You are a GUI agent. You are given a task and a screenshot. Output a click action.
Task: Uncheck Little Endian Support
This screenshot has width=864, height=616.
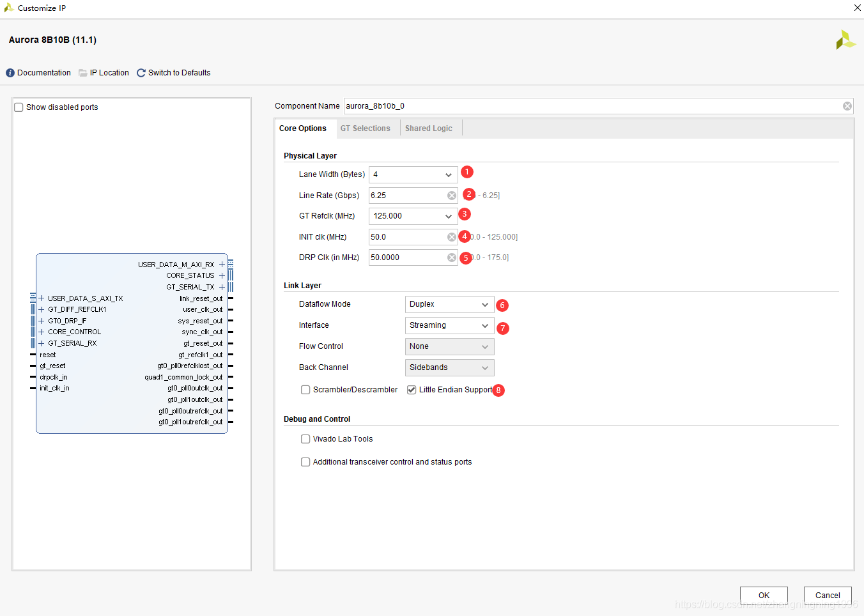(x=412, y=390)
